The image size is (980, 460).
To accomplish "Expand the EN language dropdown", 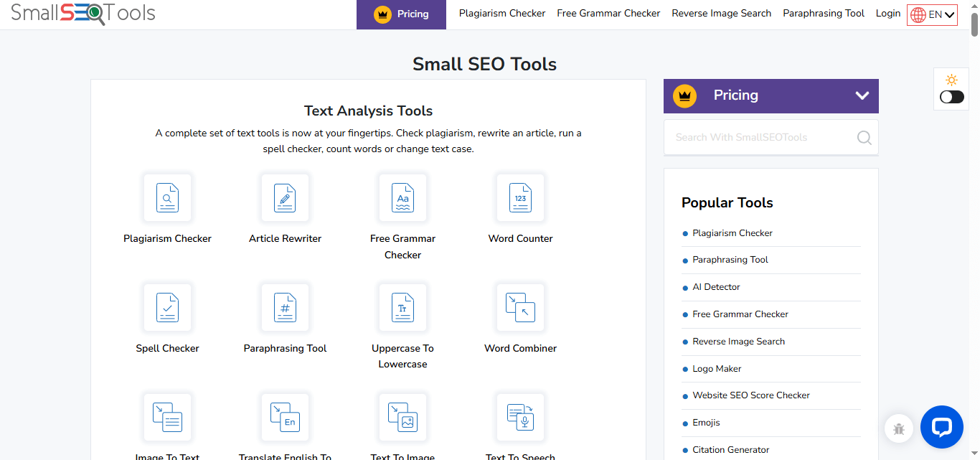I will (x=932, y=14).
